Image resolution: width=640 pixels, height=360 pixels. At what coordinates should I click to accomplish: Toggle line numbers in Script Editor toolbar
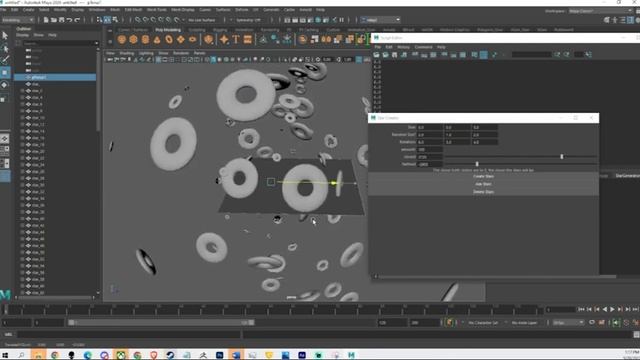coord(484,55)
